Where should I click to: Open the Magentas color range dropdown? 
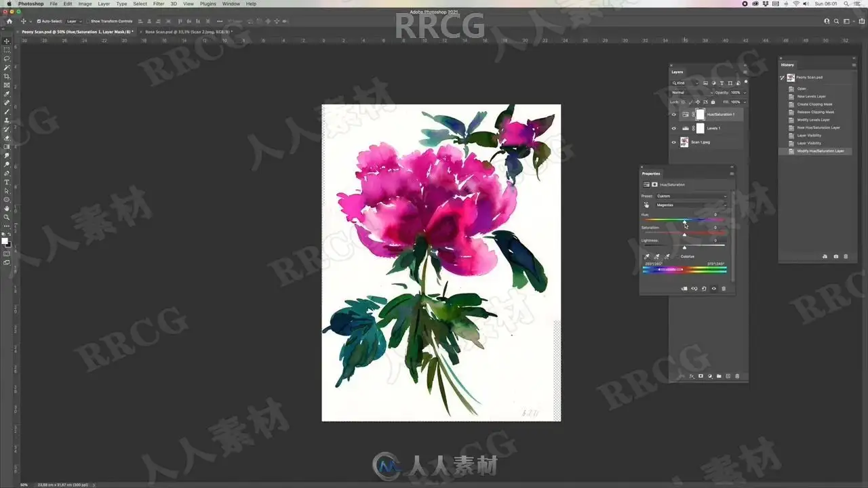(x=692, y=205)
